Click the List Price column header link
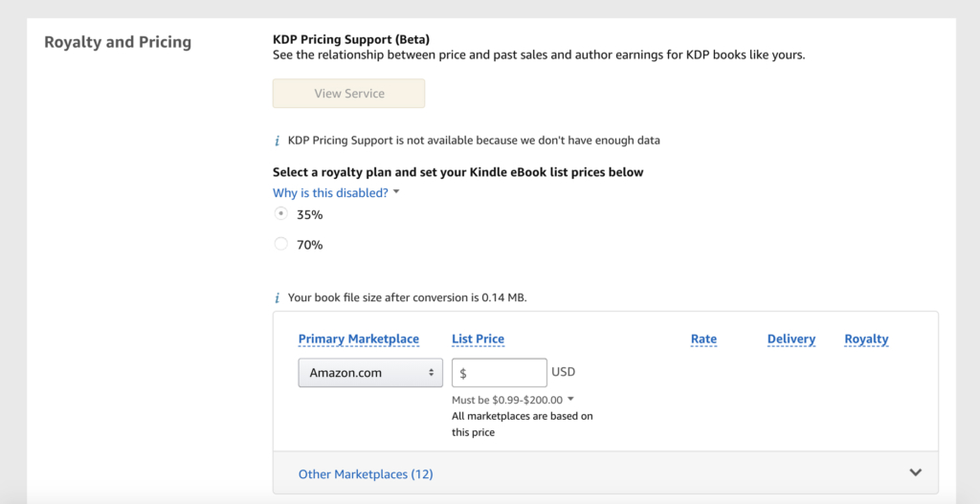Image resolution: width=980 pixels, height=504 pixels. [x=478, y=340]
